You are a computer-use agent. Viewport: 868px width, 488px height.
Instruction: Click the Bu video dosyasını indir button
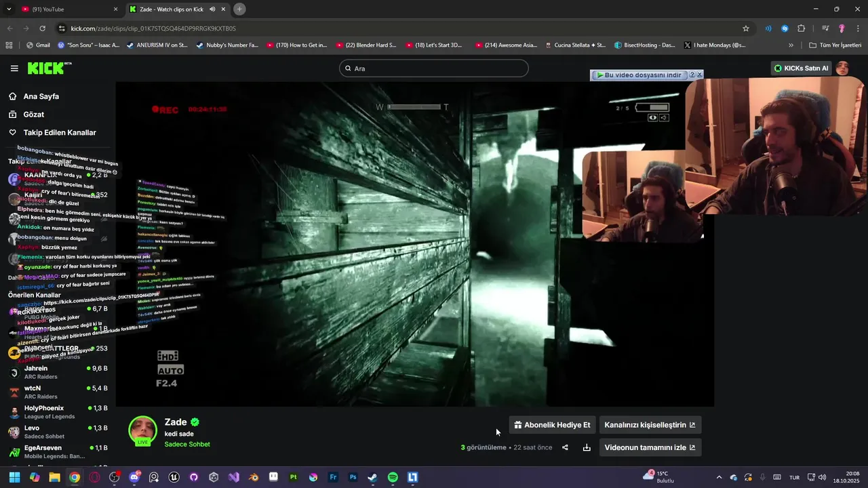click(x=639, y=75)
